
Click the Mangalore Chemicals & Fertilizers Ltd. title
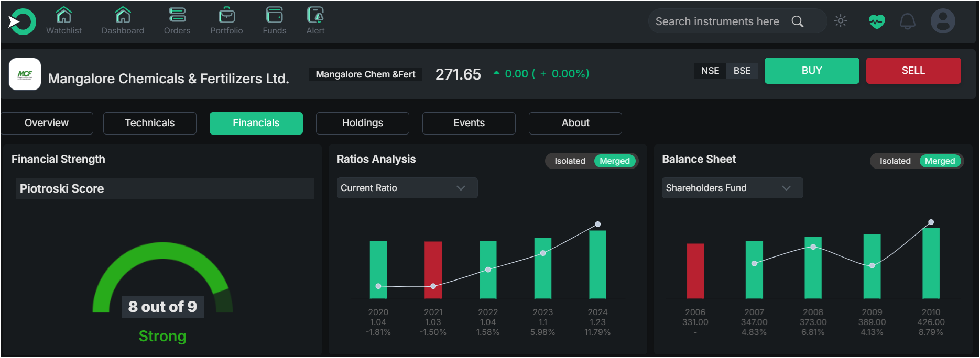(169, 79)
